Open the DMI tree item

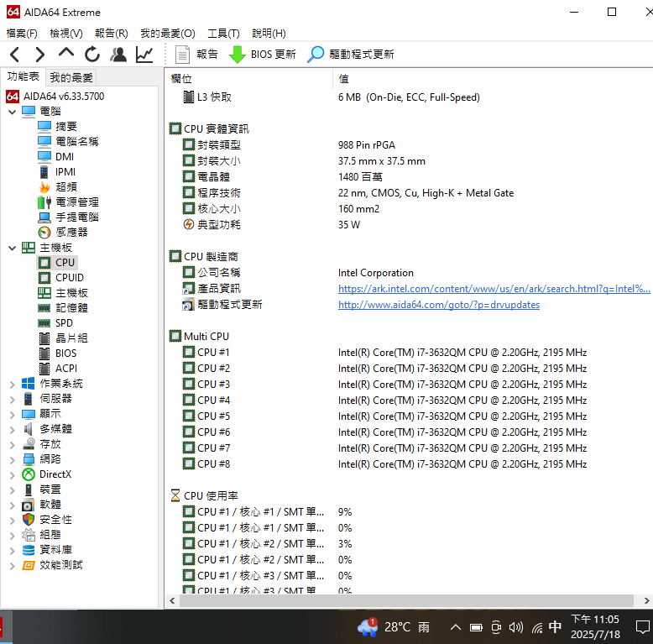coord(65,157)
